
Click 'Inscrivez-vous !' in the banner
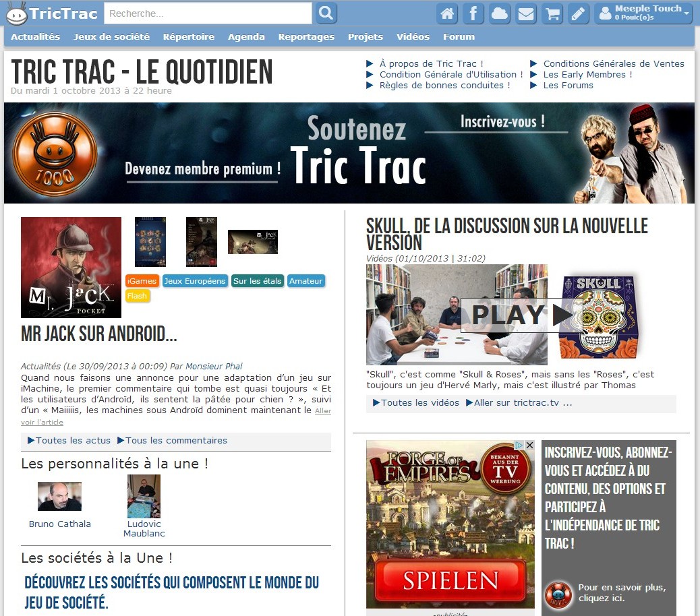click(x=502, y=121)
